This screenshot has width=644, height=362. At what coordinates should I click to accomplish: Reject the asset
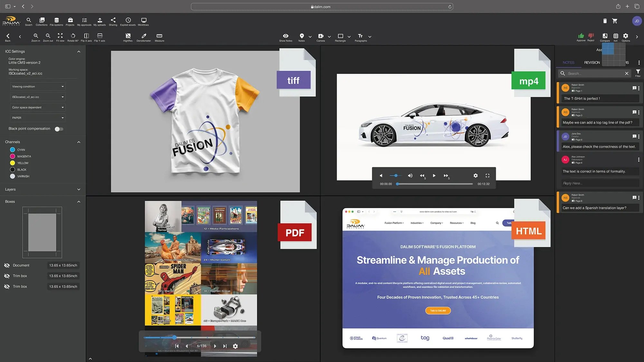tap(591, 37)
